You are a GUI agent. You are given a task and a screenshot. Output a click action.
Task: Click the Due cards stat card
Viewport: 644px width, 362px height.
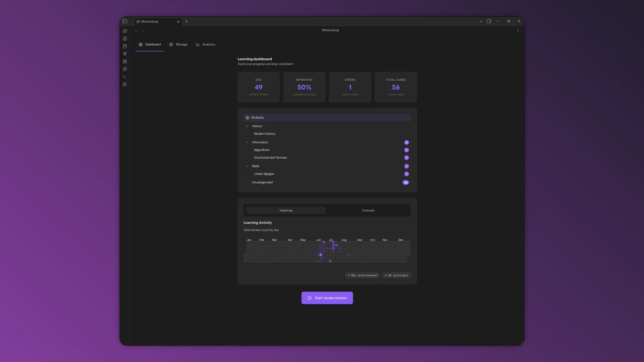[258, 87]
